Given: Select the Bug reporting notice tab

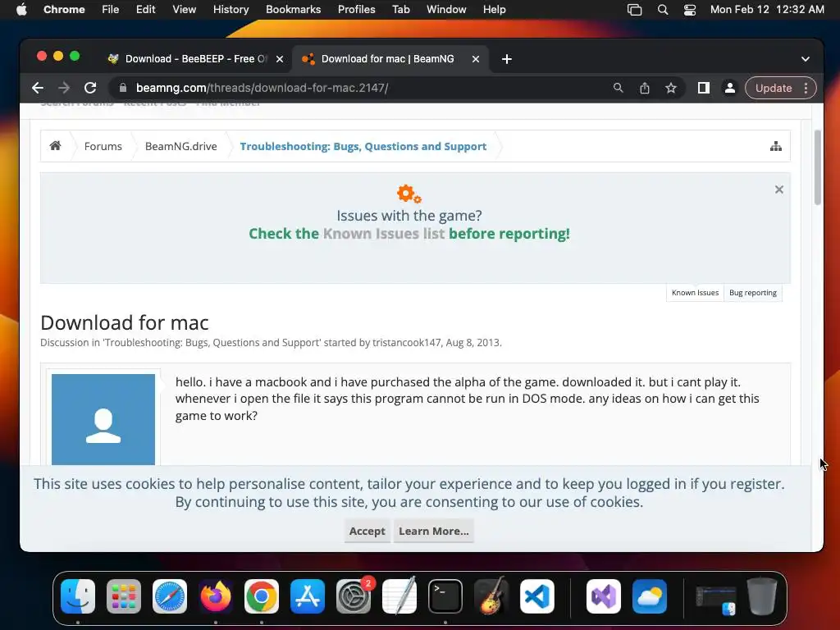Looking at the screenshot, I should [753, 293].
